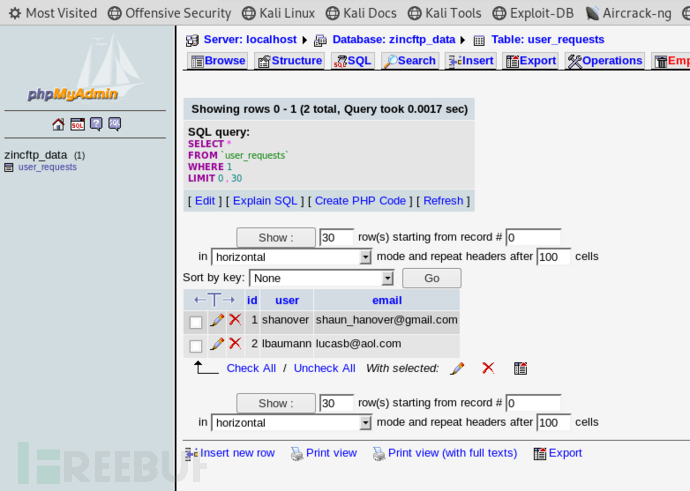Tick the checkbox for the lbaumann row
Viewport: 690px width, 491px height.
(x=196, y=346)
